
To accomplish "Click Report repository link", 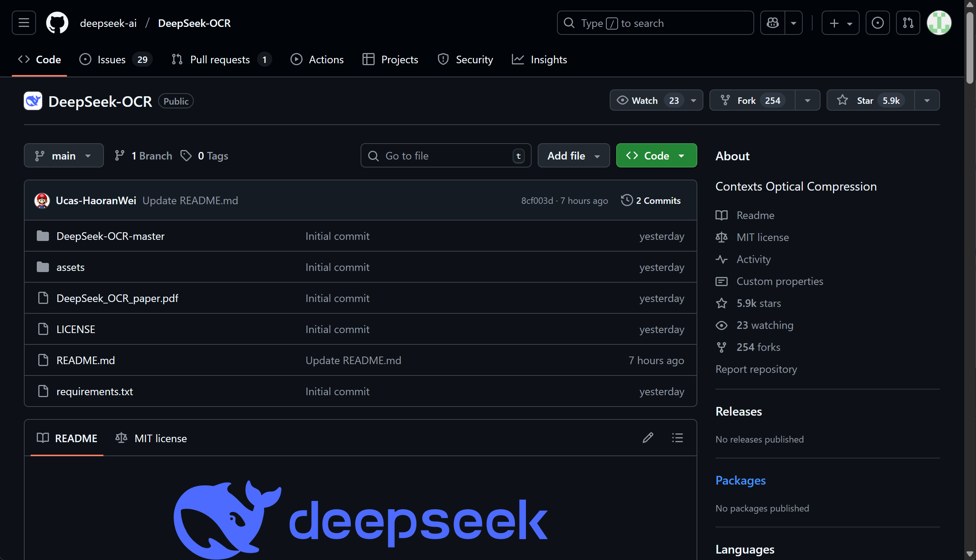I will tap(756, 369).
